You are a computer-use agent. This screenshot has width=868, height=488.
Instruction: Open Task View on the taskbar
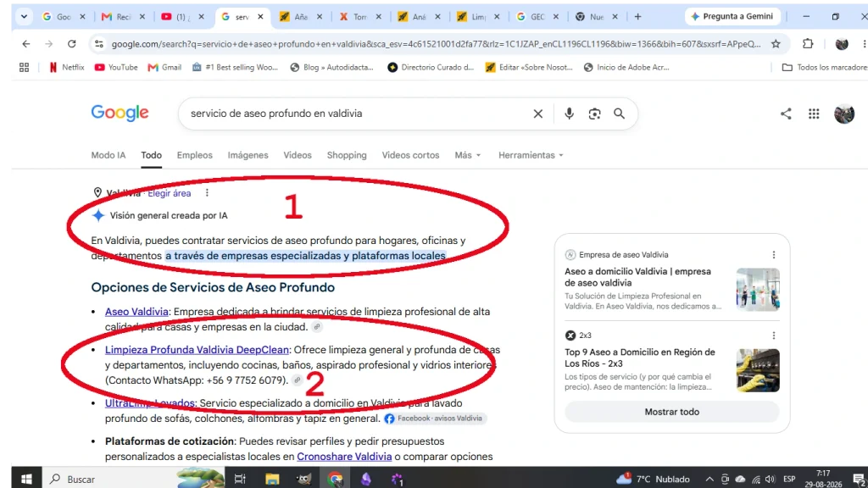coord(240,479)
